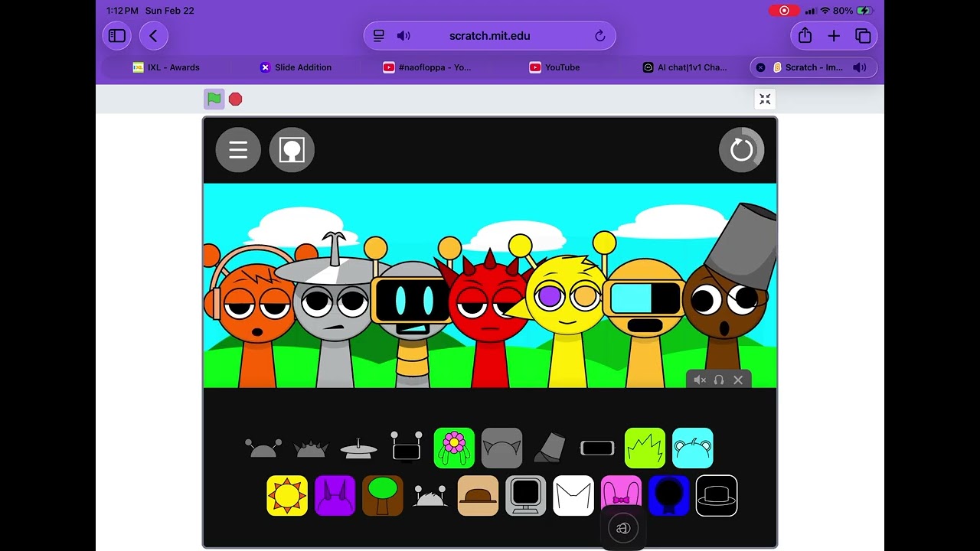980x551 pixels.
Task: Pick the gray flat dish hat icon
Action: [x=358, y=448]
